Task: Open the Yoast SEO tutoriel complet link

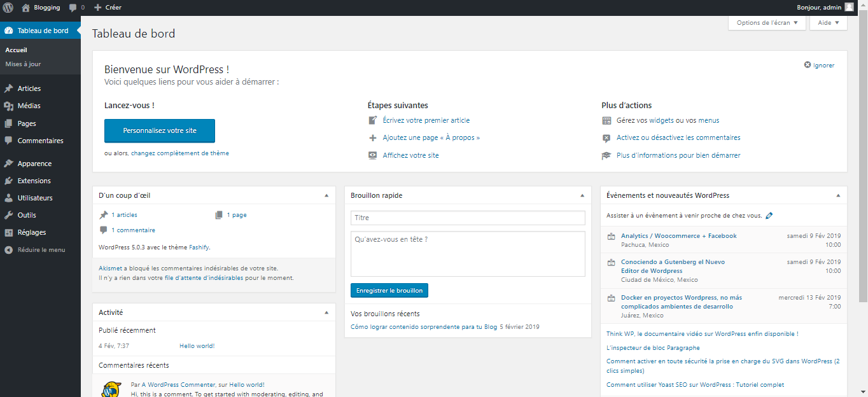Action: [x=695, y=385]
